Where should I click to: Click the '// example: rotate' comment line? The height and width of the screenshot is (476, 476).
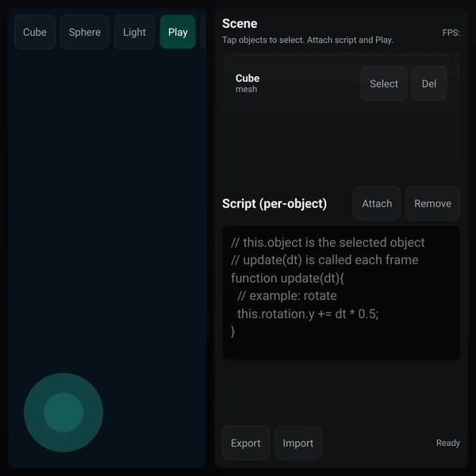pos(287,296)
